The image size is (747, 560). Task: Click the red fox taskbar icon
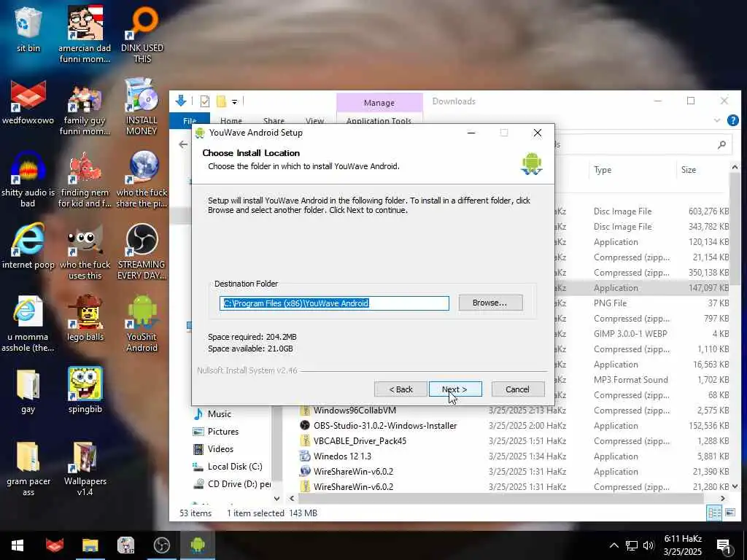pyautogui.click(x=54, y=545)
